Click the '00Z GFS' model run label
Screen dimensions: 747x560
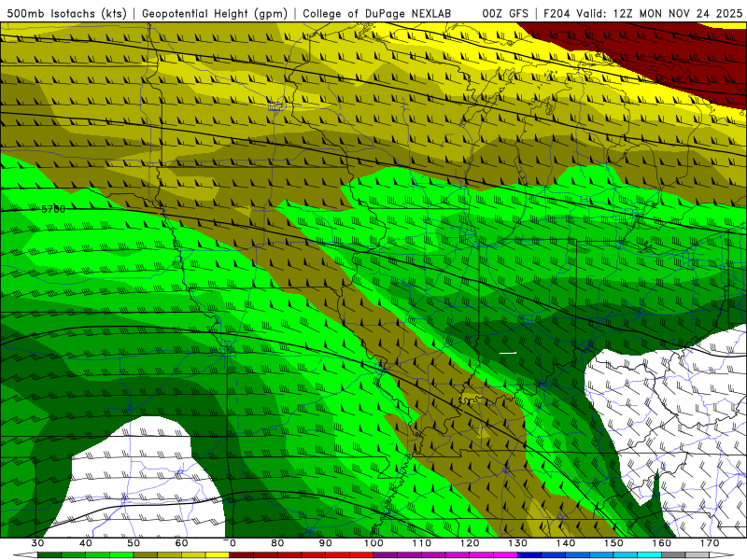(505, 13)
